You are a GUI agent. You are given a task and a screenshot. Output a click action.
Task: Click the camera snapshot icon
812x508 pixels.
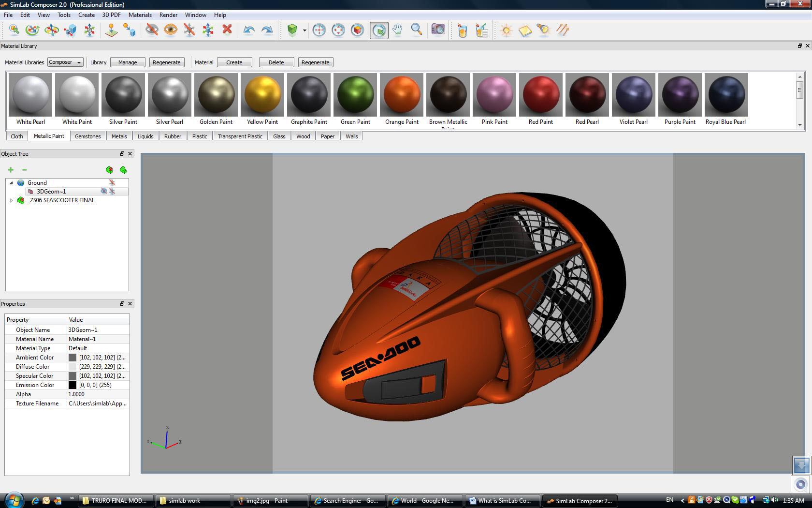438,30
